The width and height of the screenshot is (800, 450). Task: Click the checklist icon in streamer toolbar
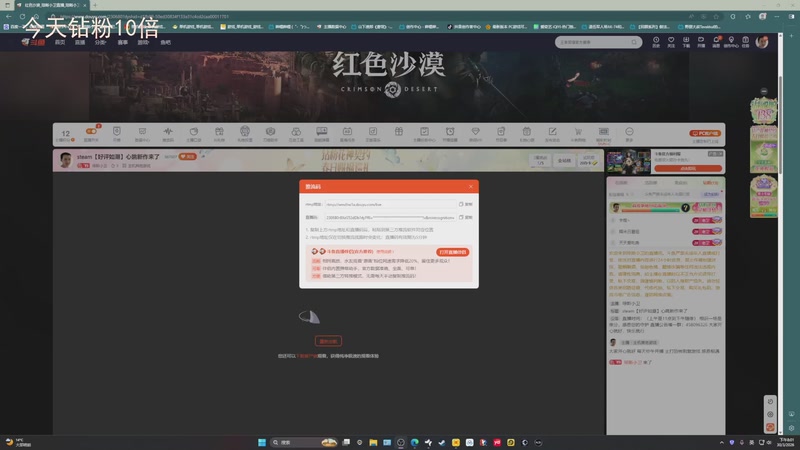424,132
